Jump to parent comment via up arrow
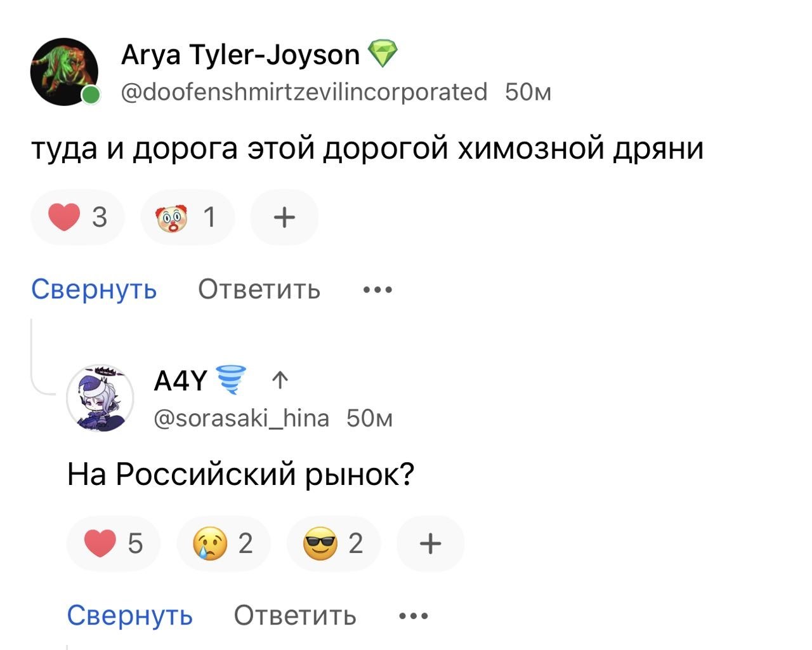The image size is (812, 650). 280,380
